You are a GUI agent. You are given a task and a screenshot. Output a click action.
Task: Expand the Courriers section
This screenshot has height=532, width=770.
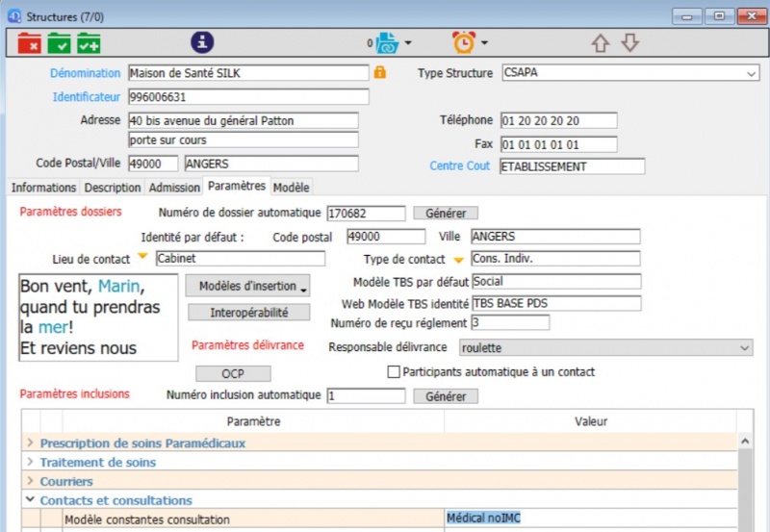[31, 481]
